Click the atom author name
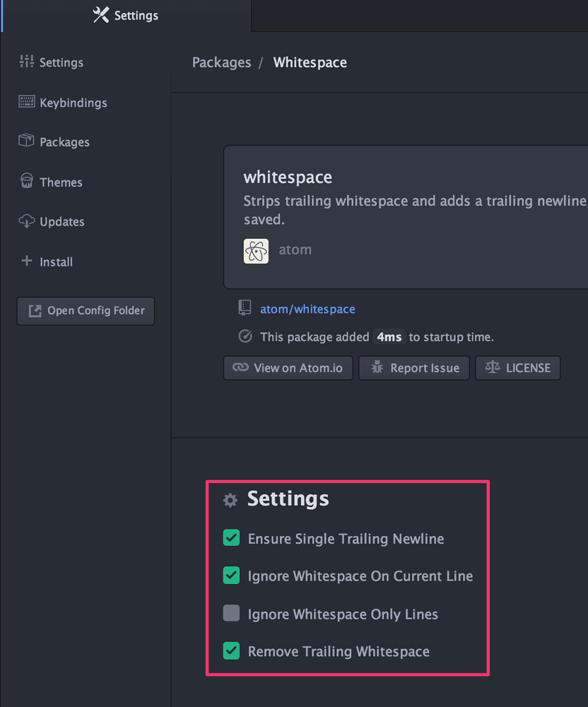 point(295,250)
